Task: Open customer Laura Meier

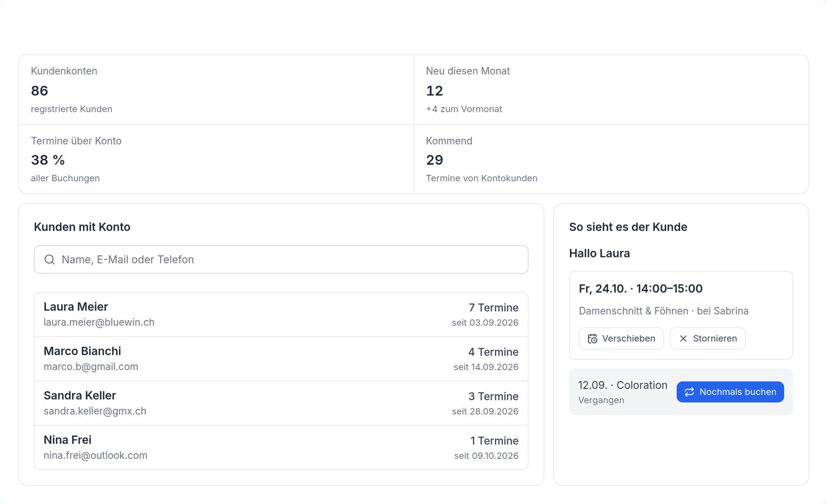Action: (x=281, y=314)
